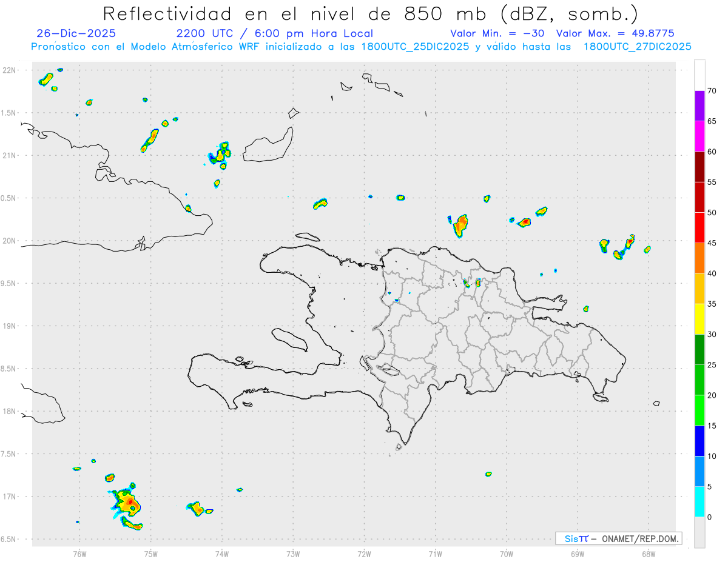728x562 pixels.
Task: Click the '35' value on the color scale
Action: pos(712,304)
